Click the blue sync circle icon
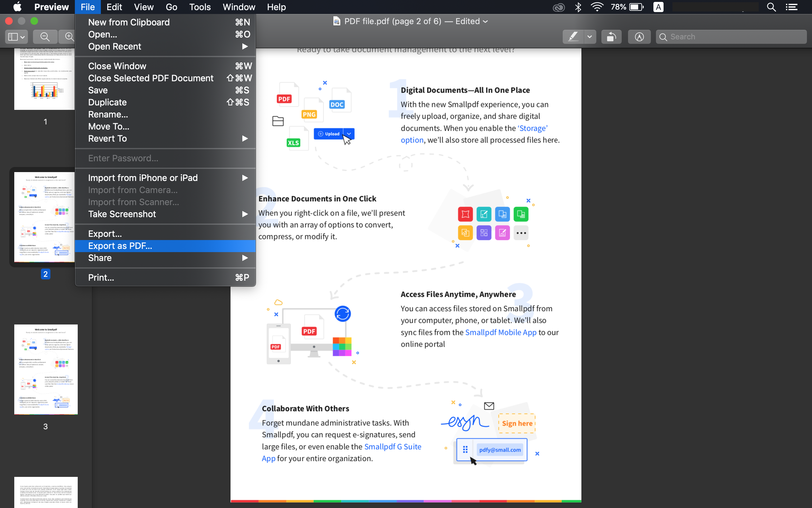Image resolution: width=812 pixels, height=508 pixels. click(x=343, y=313)
